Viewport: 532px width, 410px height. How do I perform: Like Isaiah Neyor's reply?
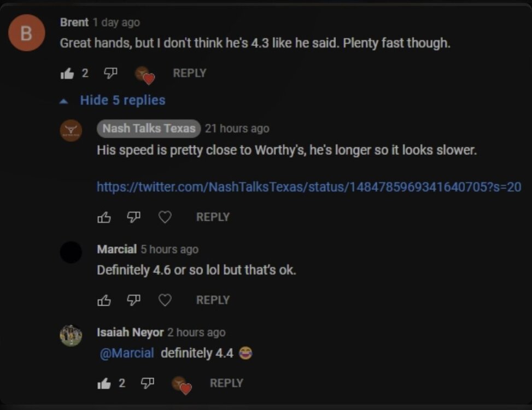coord(104,383)
